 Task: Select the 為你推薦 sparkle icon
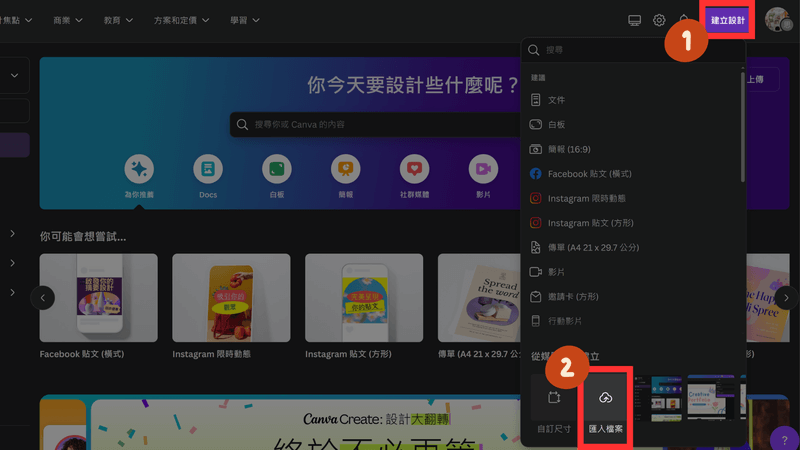(139, 169)
